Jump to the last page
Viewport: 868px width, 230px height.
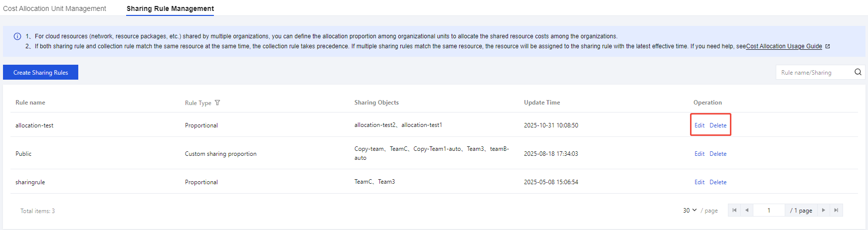[x=836, y=210]
